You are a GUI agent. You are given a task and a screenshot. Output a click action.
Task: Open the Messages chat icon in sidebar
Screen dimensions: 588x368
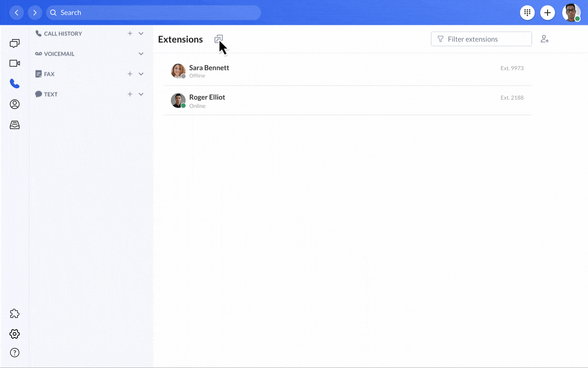point(15,43)
